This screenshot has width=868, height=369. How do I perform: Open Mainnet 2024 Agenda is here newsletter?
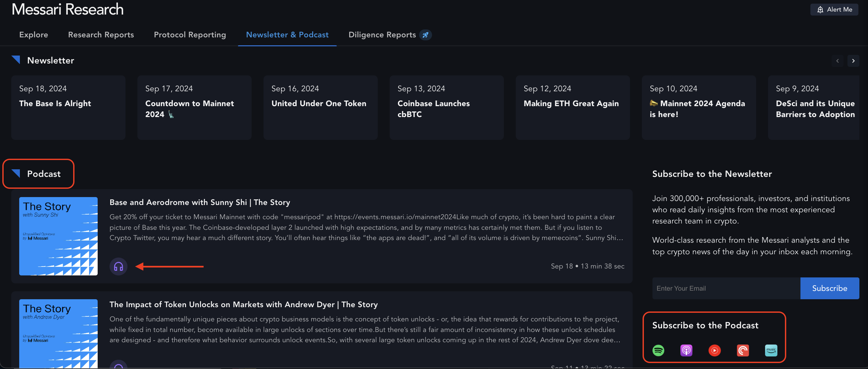pyautogui.click(x=699, y=107)
